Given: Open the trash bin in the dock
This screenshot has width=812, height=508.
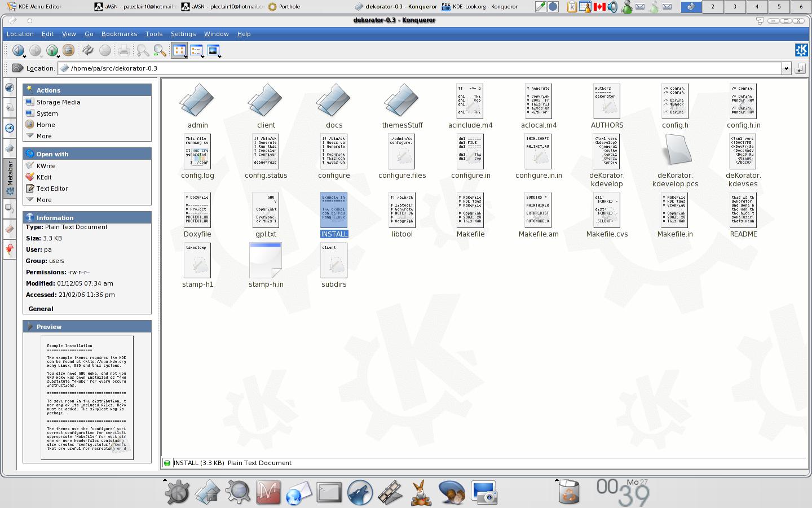Looking at the screenshot, I should (x=569, y=492).
